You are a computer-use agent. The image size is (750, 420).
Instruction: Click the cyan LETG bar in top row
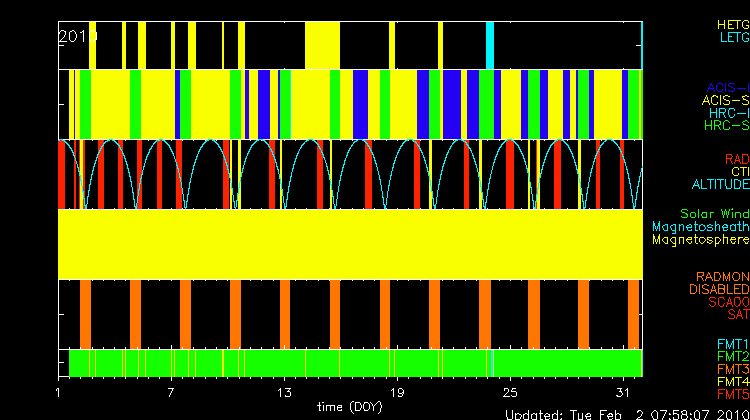coord(490,45)
